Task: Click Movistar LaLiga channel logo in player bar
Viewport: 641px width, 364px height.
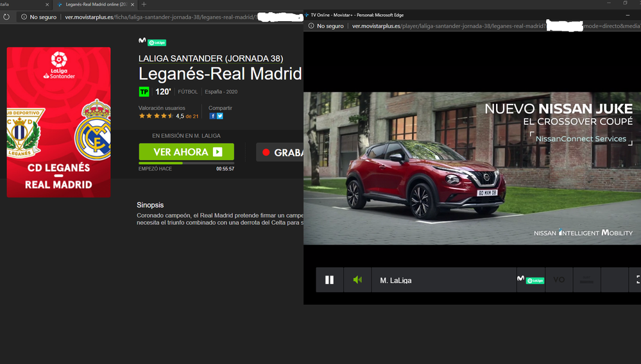Action: pos(531,280)
